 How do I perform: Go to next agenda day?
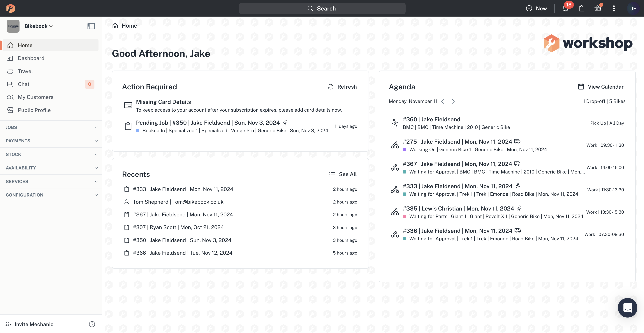click(453, 101)
